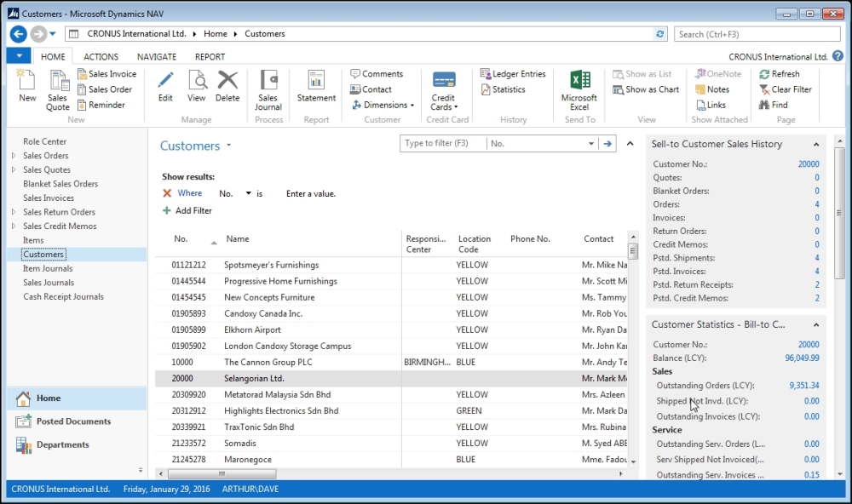Click Add Filter
Viewport: 852px width, 504px height.
[187, 210]
